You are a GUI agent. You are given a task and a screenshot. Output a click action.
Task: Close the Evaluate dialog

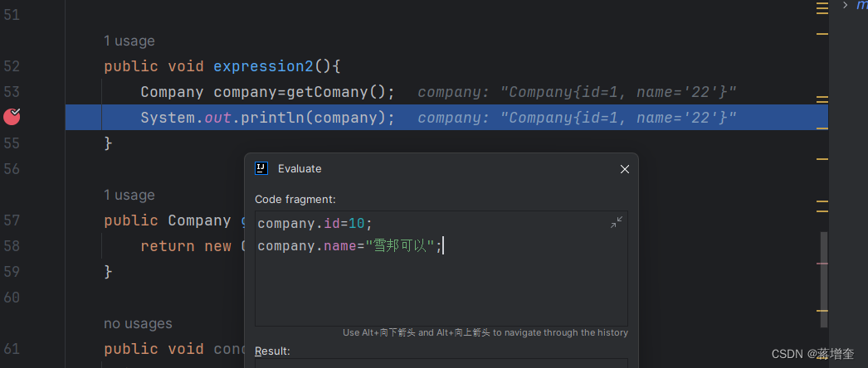[x=624, y=169]
